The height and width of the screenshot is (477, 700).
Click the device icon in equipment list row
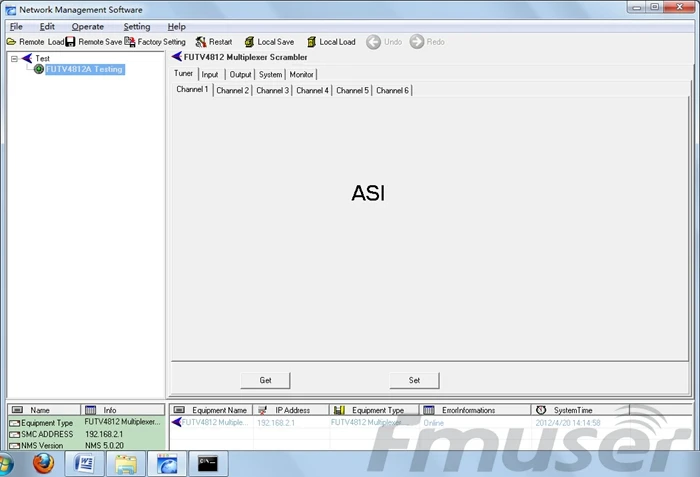tap(176, 422)
